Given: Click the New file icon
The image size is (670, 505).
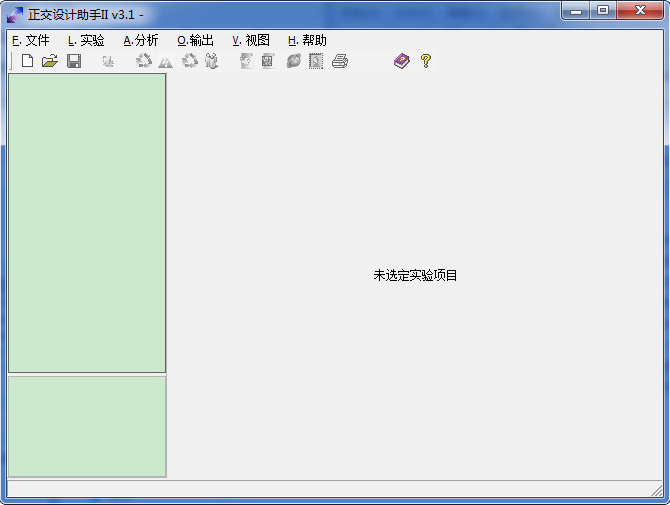Looking at the screenshot, I should (x=27, y=61).
